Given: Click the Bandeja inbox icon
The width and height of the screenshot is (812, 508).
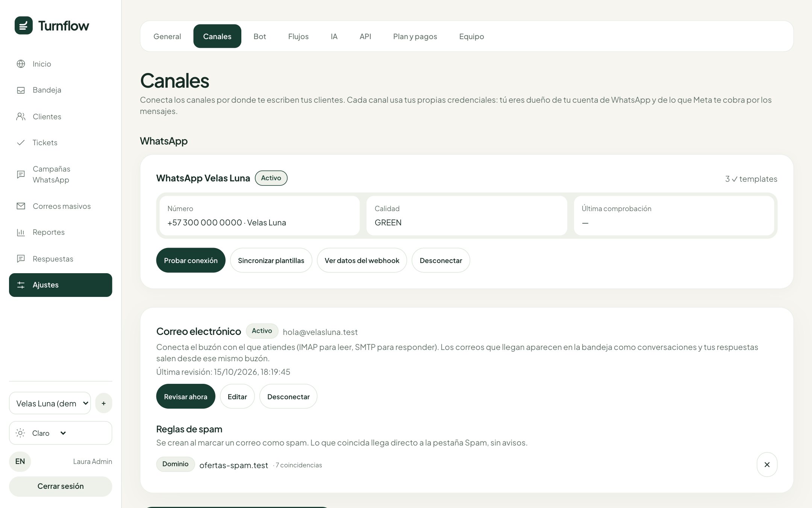Looking at the screenshot, I should [x=21, y=90].
